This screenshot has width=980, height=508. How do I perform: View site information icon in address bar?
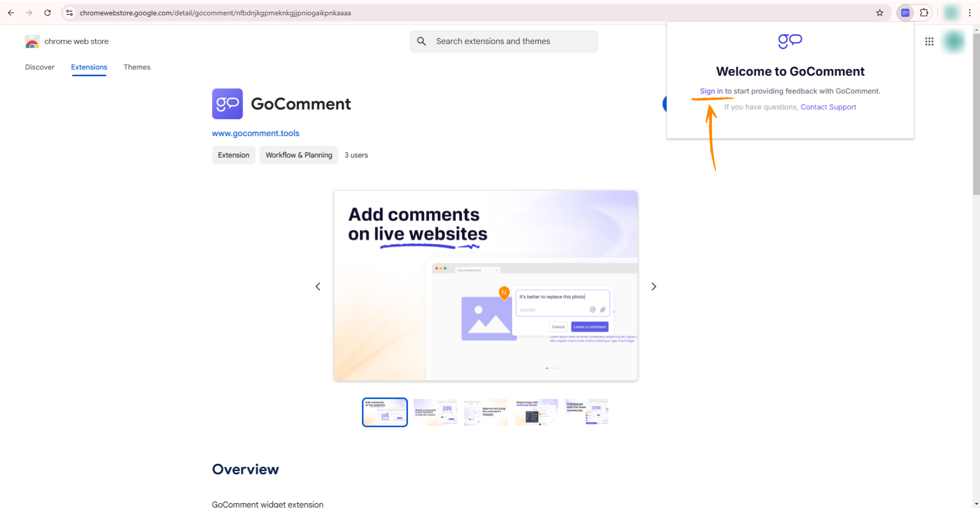click(69, 13)
